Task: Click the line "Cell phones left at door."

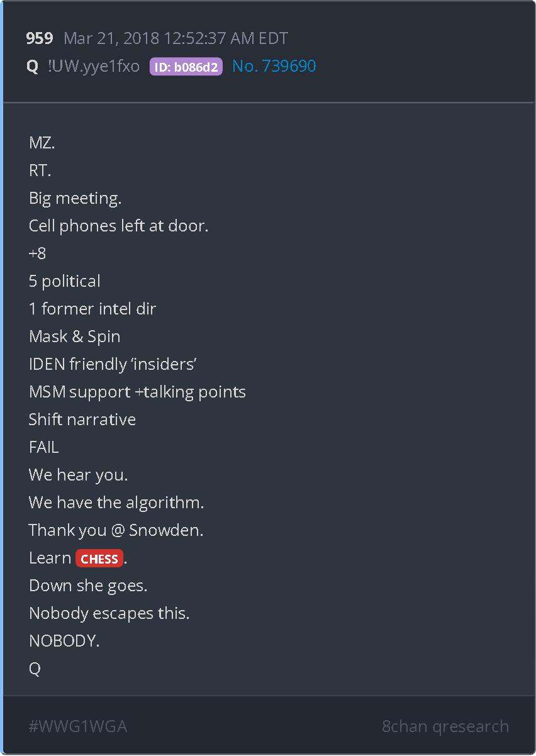Action: point(118,226)
